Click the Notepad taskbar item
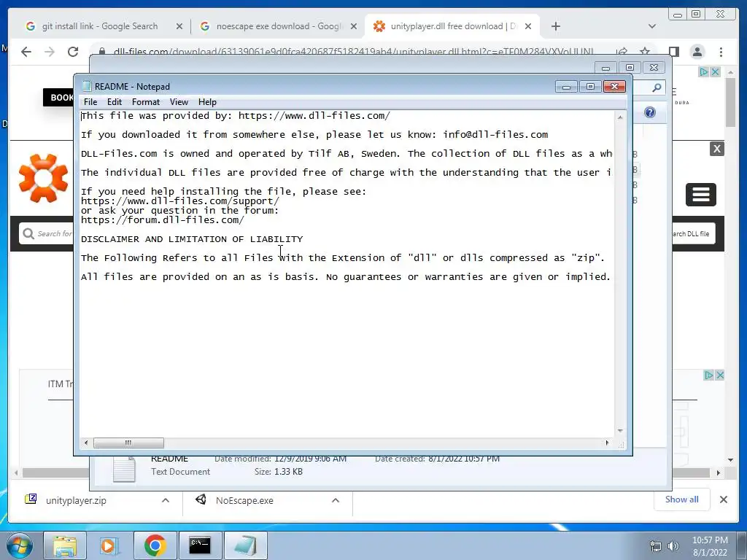Image resolution: width=747 pixels, height=560 pixels. coord(245,545)
